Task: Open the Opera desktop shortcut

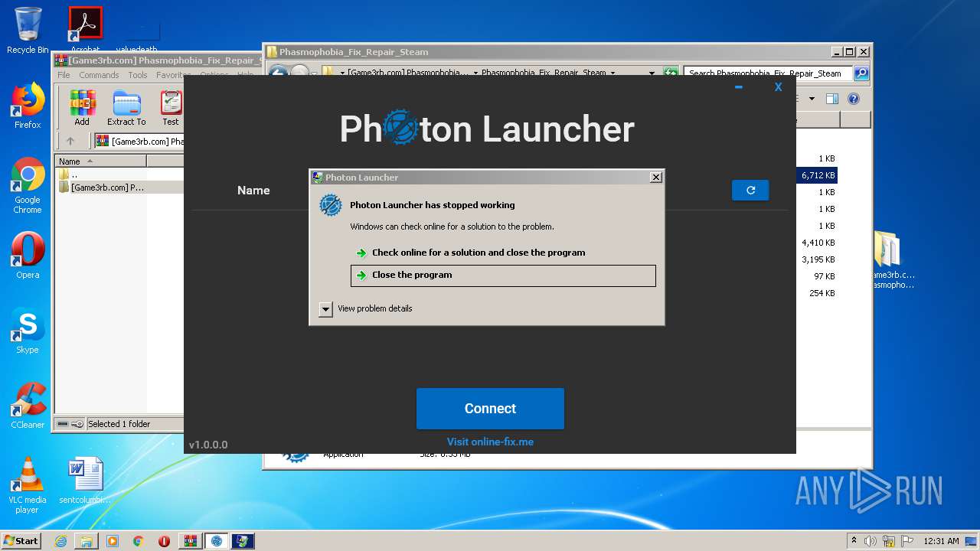Action: 28,256
